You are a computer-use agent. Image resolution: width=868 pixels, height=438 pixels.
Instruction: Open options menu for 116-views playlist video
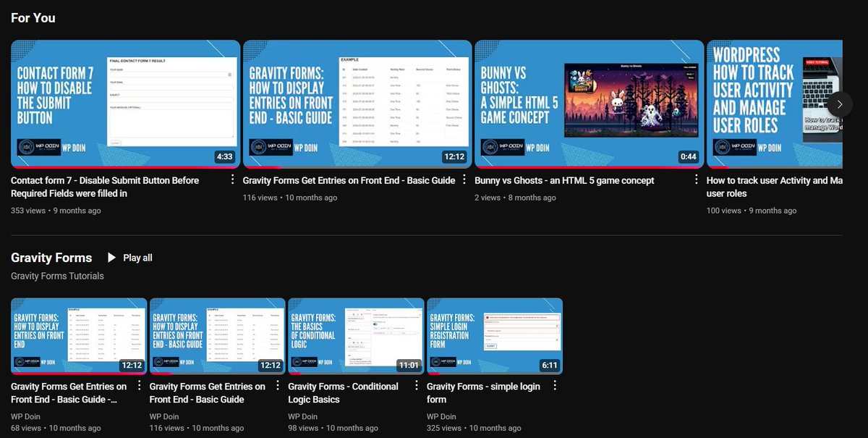pyautogui.click(x=278, y=386)
